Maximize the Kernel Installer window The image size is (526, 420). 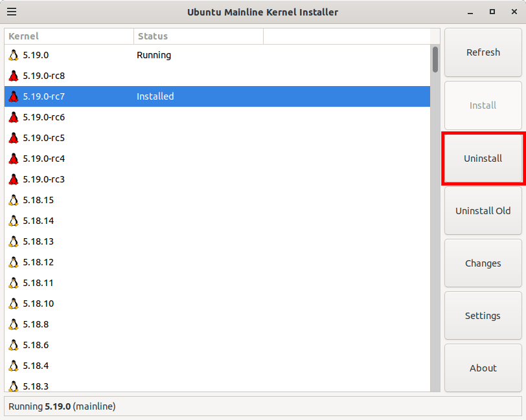tap(492, 12)
